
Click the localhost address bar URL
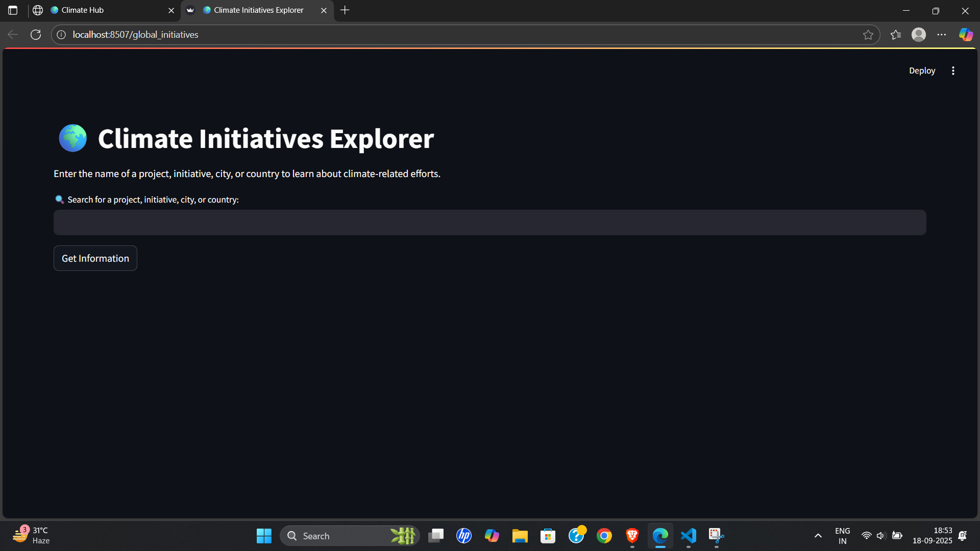tap(135, 35)
